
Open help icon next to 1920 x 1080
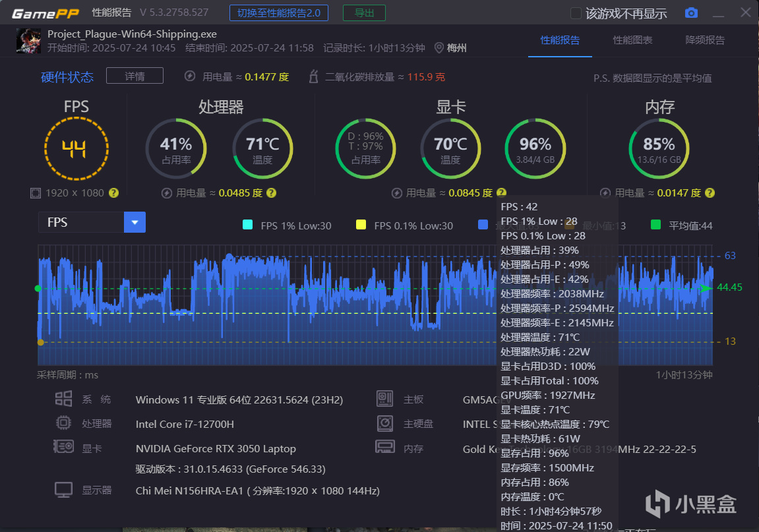pos(114,192)
